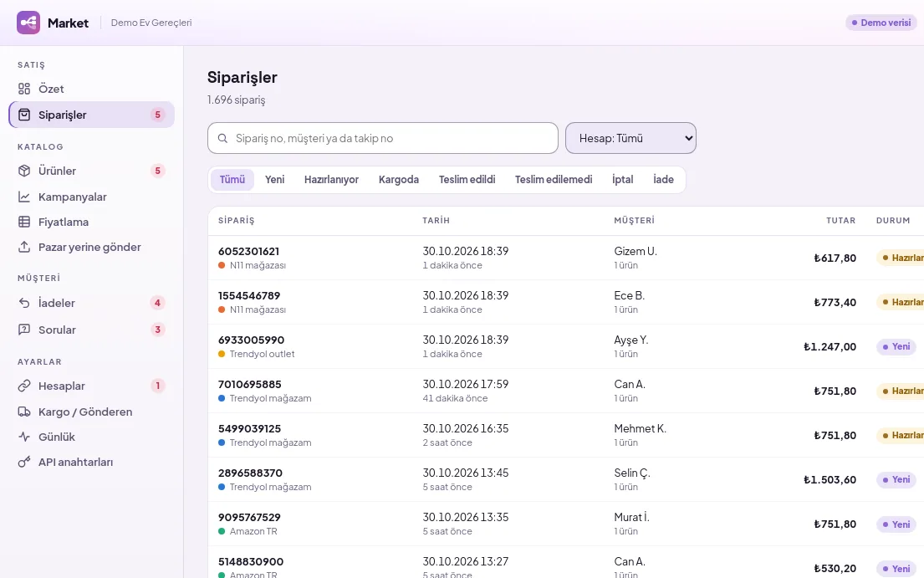The width and height of the screenshot is (924, 578).
Task: Click customer name Mehmet K.
Action: [640, 429]
